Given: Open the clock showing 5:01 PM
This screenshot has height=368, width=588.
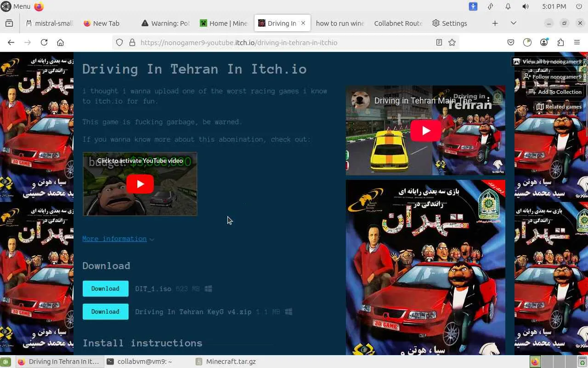Looking at the screenshot, I should pyautogui.click(x=554, y=6).
